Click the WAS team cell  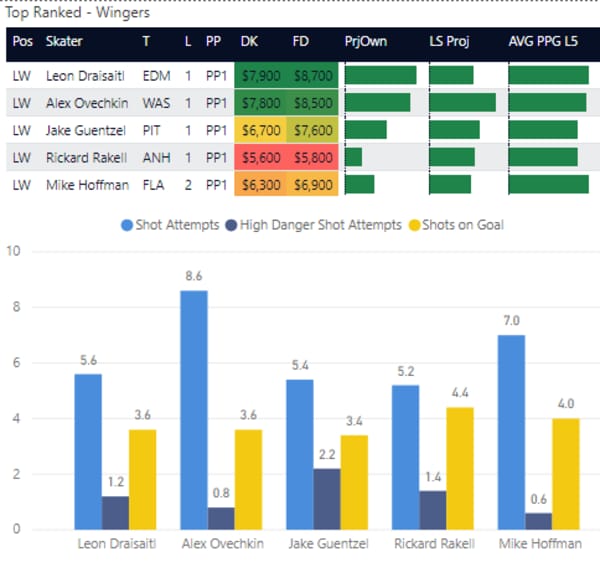coord(157,103)
